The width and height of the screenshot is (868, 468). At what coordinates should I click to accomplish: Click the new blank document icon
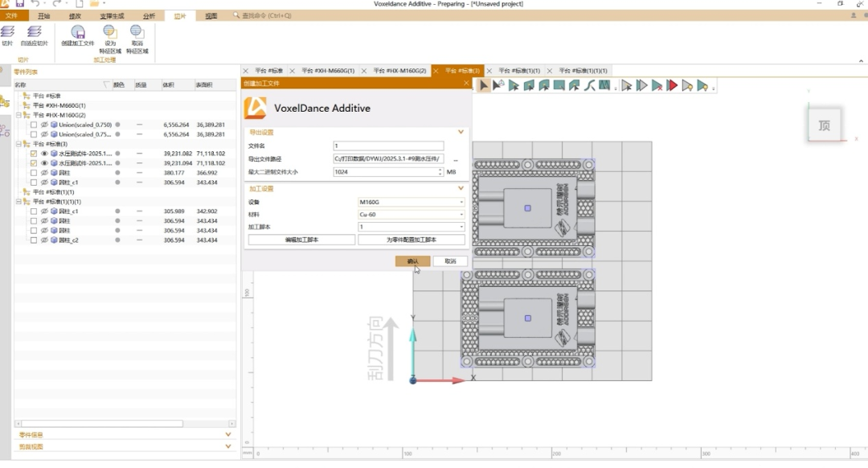tap(79, 4)
